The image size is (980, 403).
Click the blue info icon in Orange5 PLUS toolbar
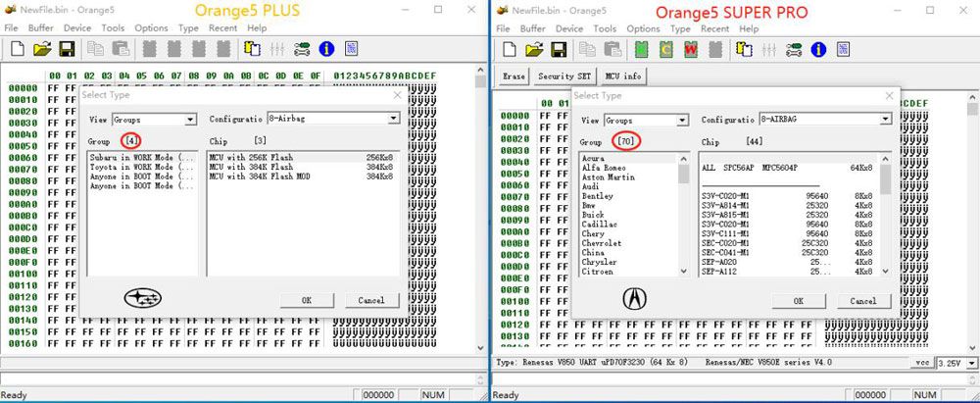pyautogui.click(x=326, y=48)
